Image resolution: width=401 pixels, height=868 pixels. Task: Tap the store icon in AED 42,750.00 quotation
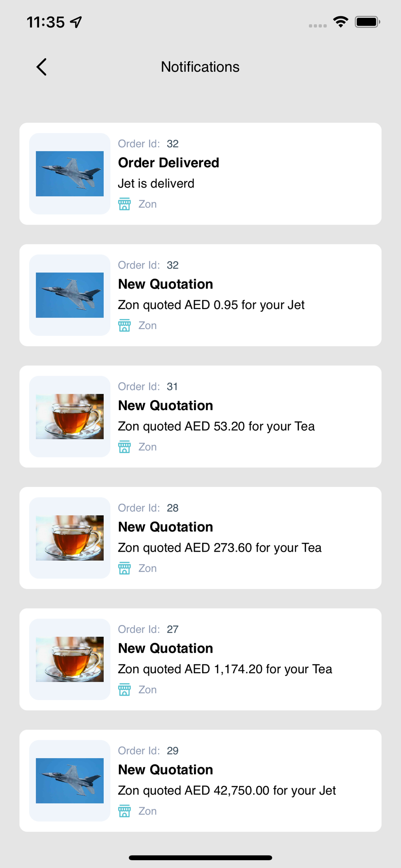click(x=125, y=811)
